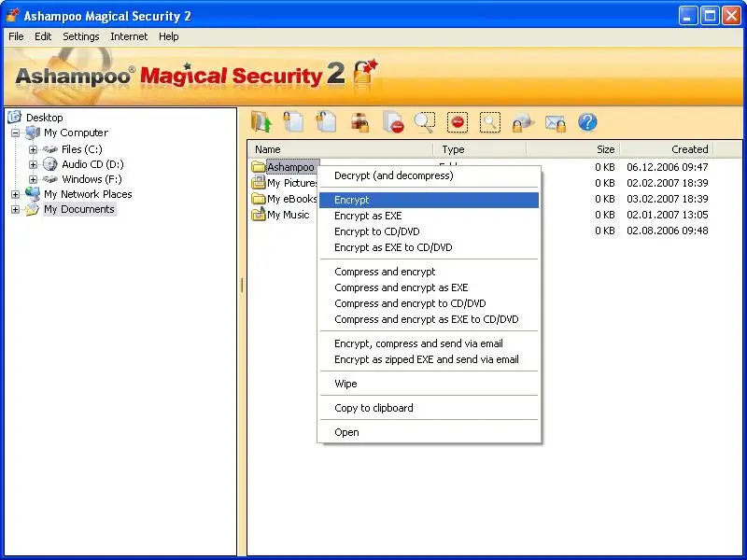Click the My Network Places globe icon

click(x=33, y=194)
